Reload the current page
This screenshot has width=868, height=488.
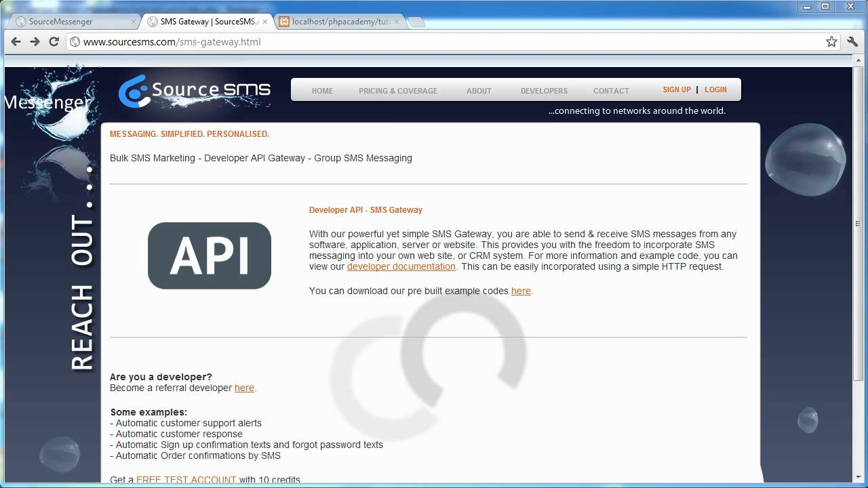[54, 41]
